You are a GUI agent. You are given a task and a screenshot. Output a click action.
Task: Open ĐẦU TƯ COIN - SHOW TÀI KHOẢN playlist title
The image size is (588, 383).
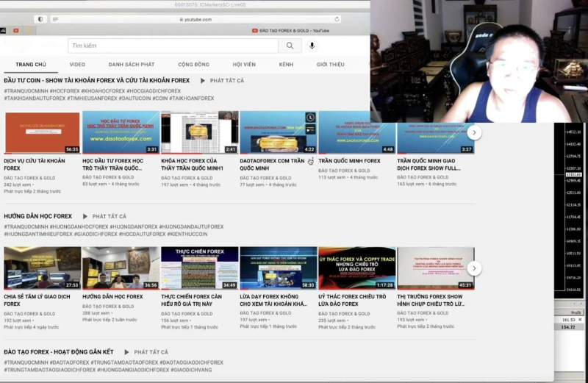click(97, 81)
